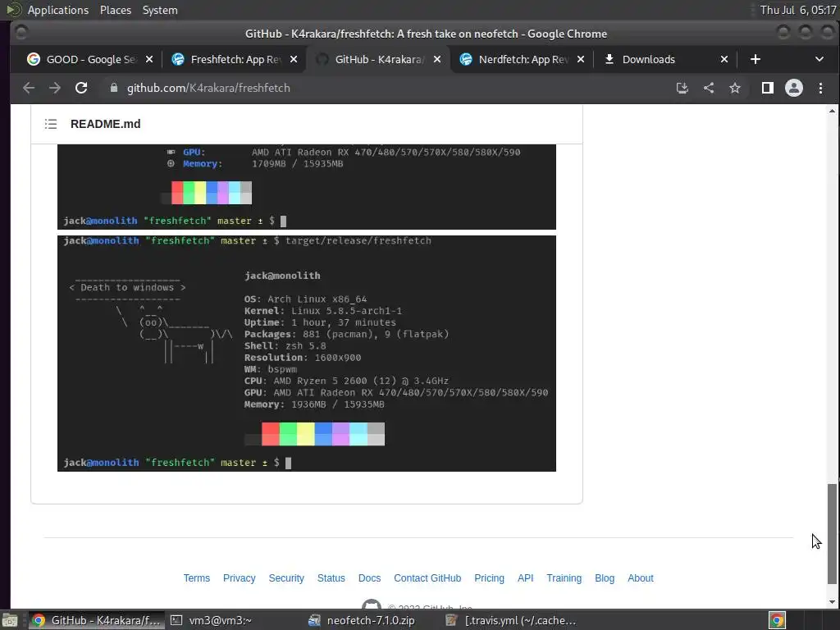
Task: Click the GitHub - K4rakara Chrome taskbar button
Action: tap(96, 620)
